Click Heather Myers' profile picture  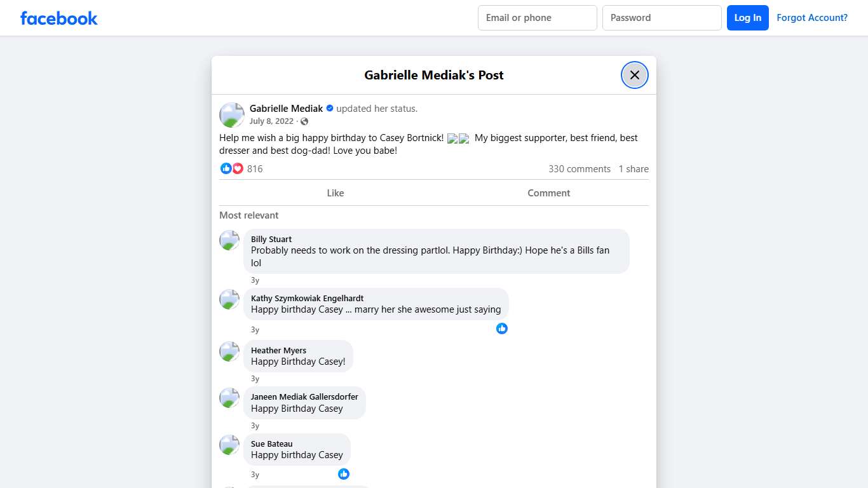(229, 351)
